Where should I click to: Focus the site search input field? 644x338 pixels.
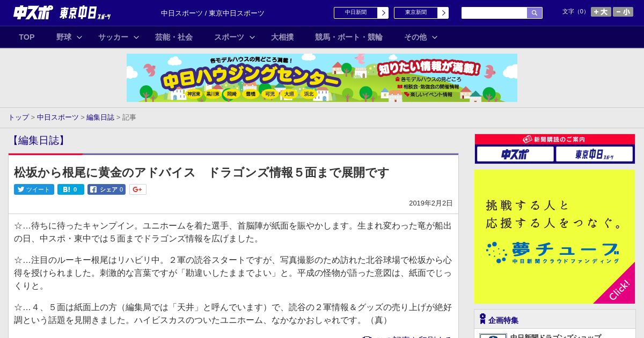coord(494,13)
